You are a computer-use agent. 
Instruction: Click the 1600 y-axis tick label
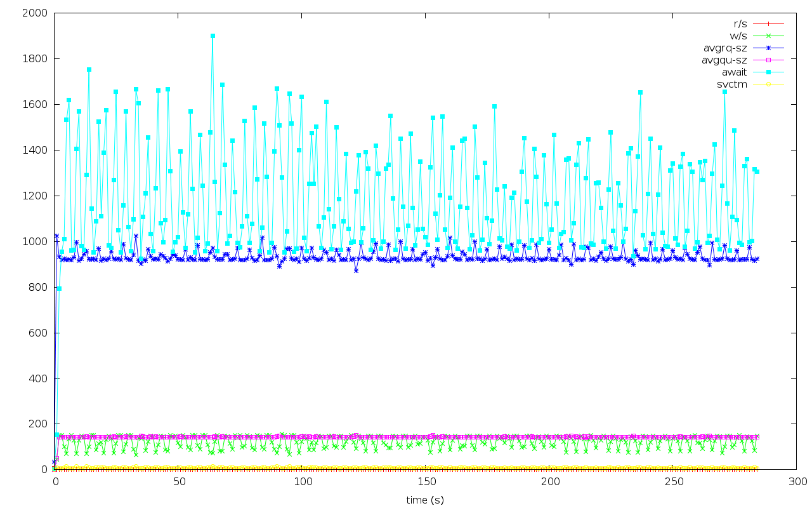pyautogui.click(x=34, y=104)
